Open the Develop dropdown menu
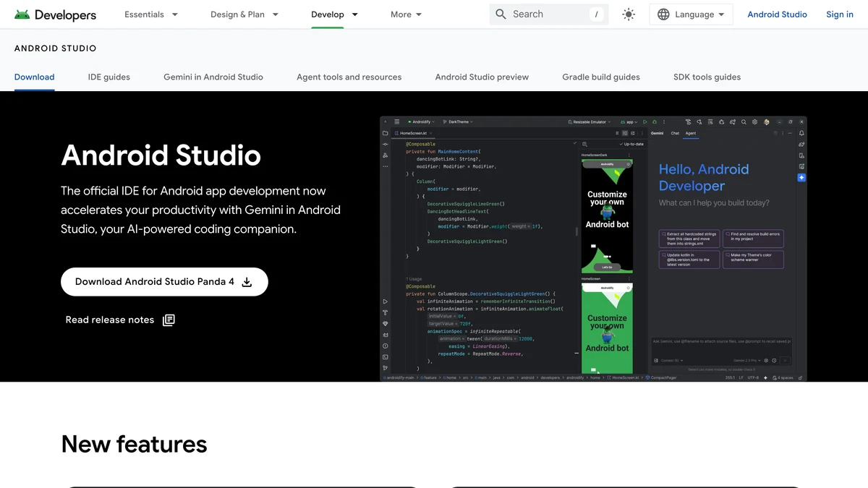 click(334, 14)
